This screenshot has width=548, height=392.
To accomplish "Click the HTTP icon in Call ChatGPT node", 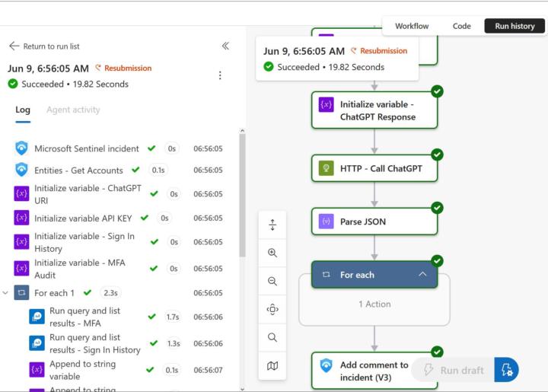I will point(326,168).
